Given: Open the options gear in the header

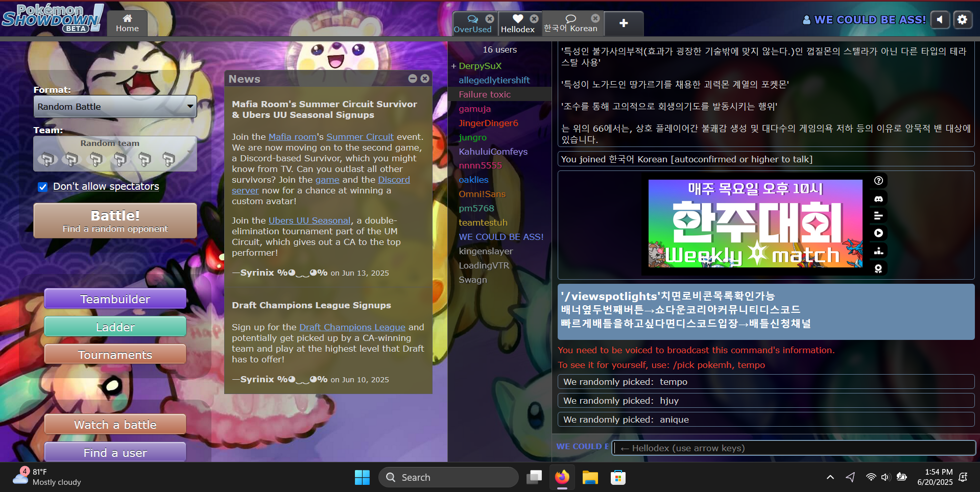Looking at the screenshot, I should [962, 20].
